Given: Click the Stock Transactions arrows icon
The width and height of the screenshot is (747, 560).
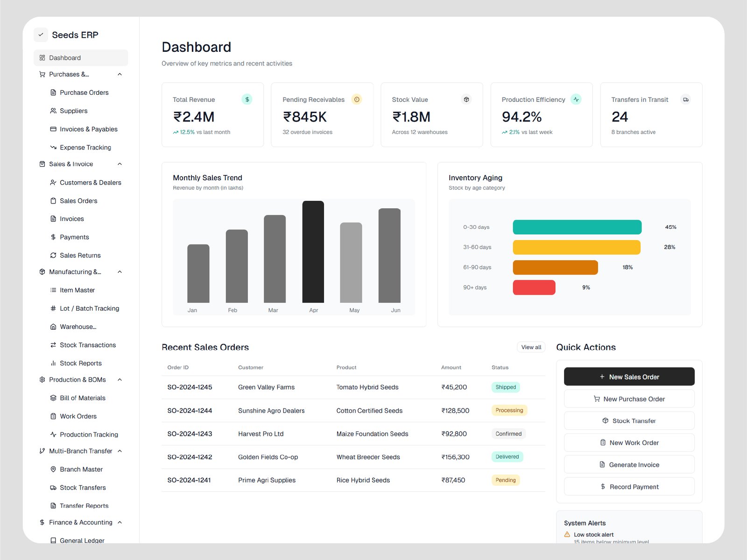Looking at the screenshot, I should [53, 345].
